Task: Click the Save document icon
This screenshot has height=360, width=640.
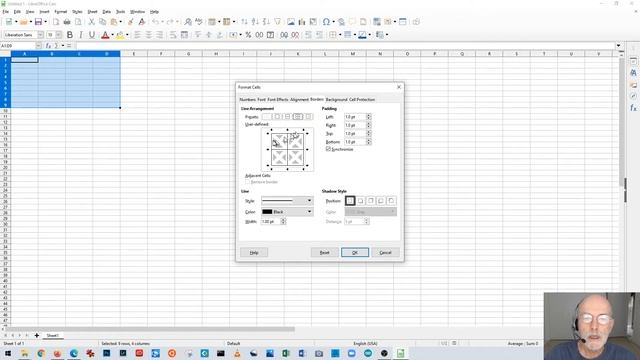Action: click(x=38, y=22)
